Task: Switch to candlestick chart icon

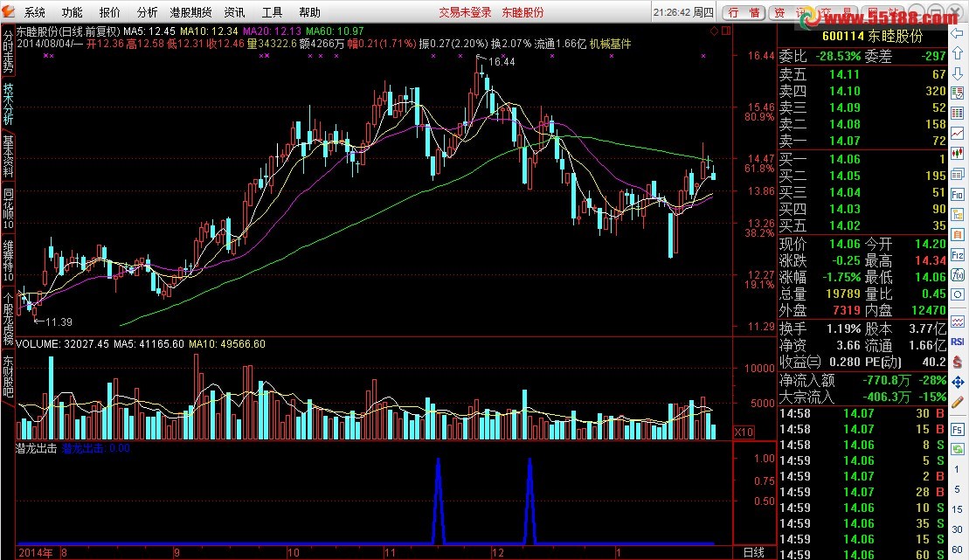Action: point(958,153)
